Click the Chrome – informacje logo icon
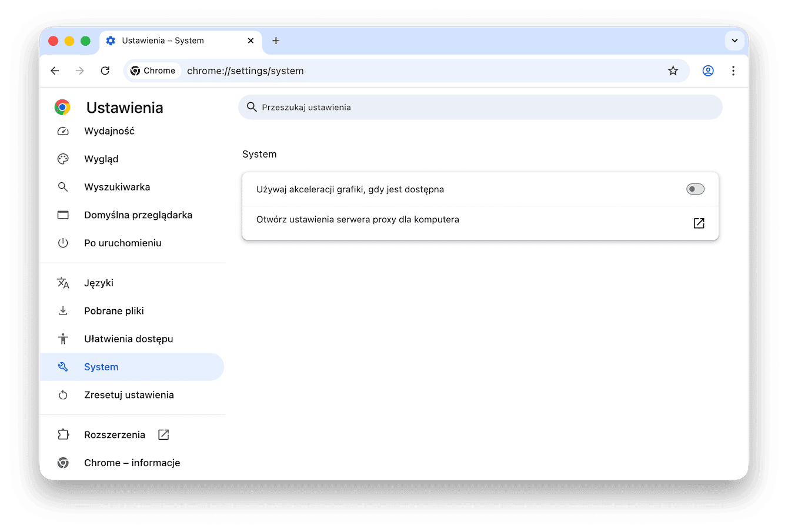This screenshot has width=788, height=532. tap(63, 463)
